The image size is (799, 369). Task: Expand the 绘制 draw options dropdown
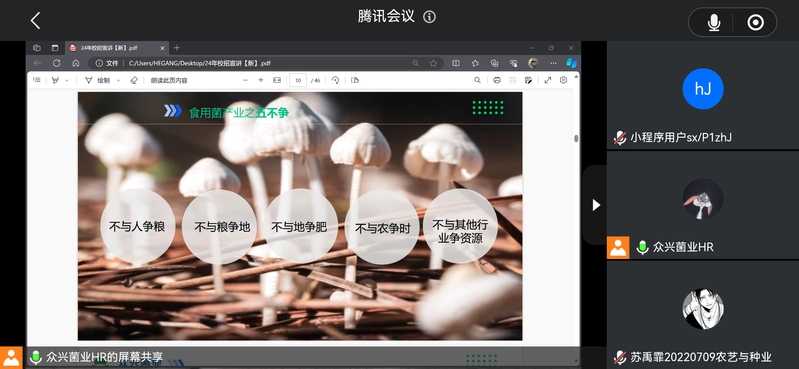[x=118, y=80]
